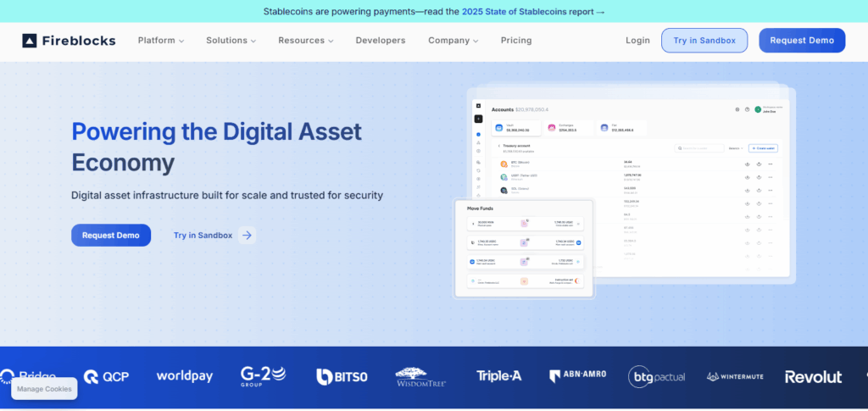Click the hero Try in Sandbox link
868x411 pixels.
[x=203, y=235]
